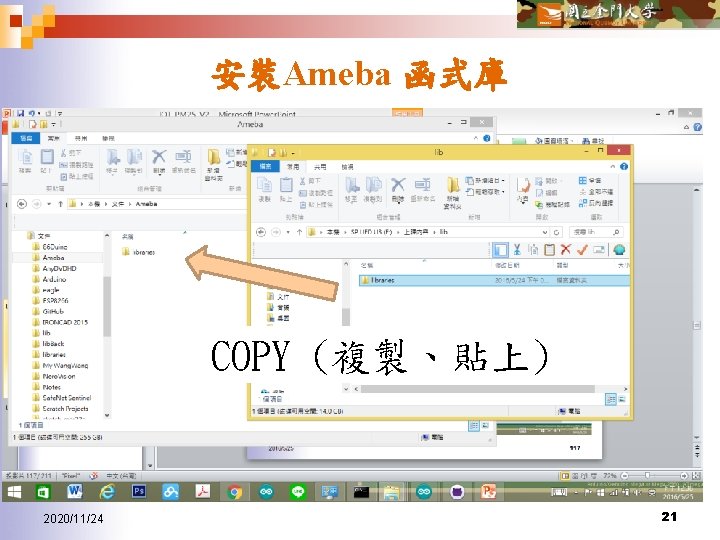
Task: Click Paste icon in Ameba window ribbon
Action: click(x=47, y=157)
